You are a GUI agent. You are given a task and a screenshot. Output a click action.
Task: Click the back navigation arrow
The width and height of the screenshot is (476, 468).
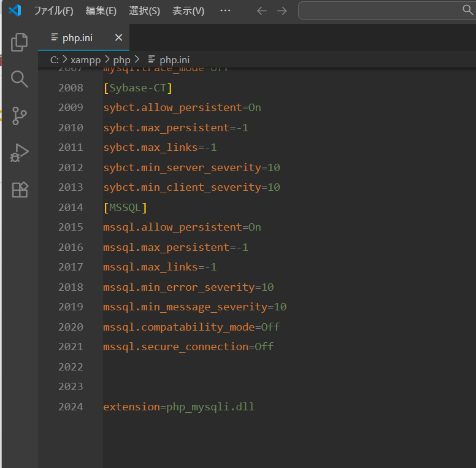point(262,11)
